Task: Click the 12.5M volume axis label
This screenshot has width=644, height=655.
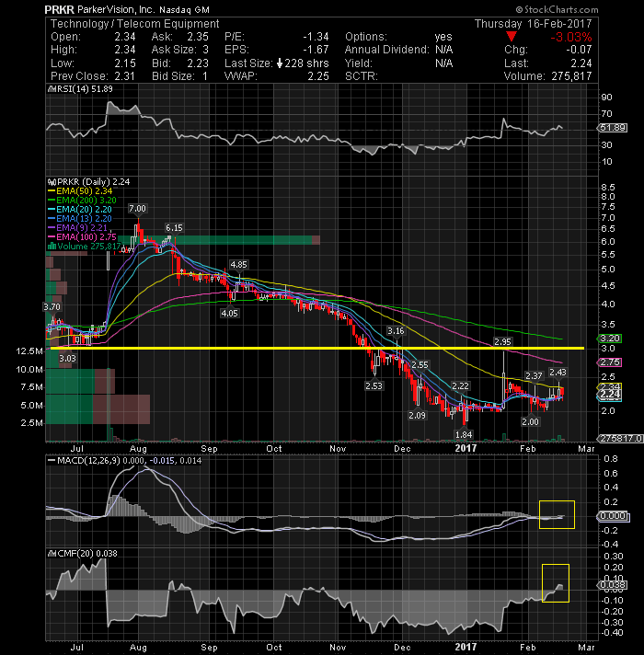Action: coord(29,351)
